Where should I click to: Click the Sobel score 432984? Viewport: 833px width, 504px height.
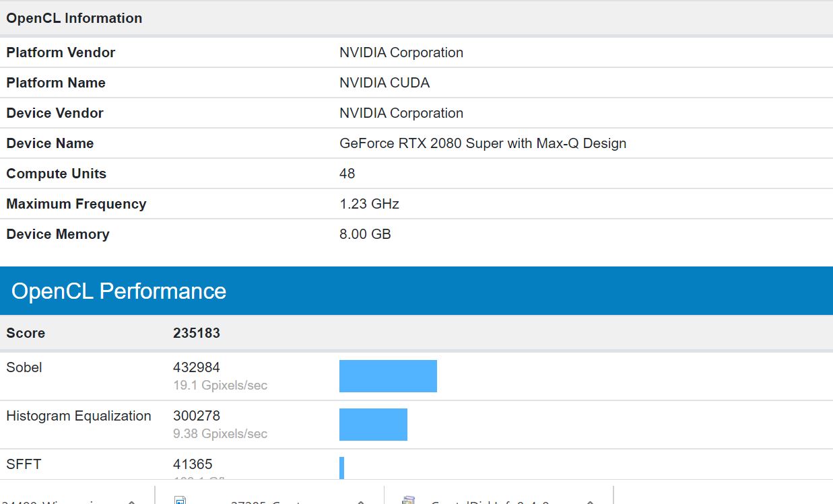coord(197,367)
